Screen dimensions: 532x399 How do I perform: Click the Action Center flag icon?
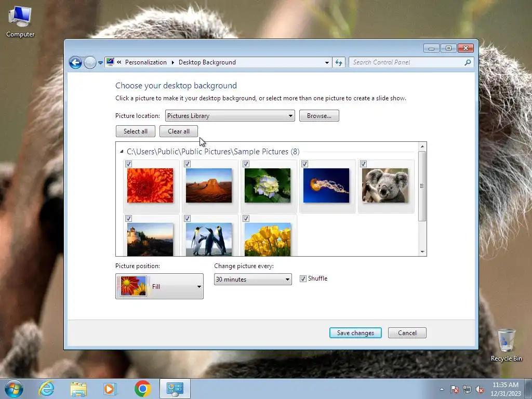click(454, 389)
